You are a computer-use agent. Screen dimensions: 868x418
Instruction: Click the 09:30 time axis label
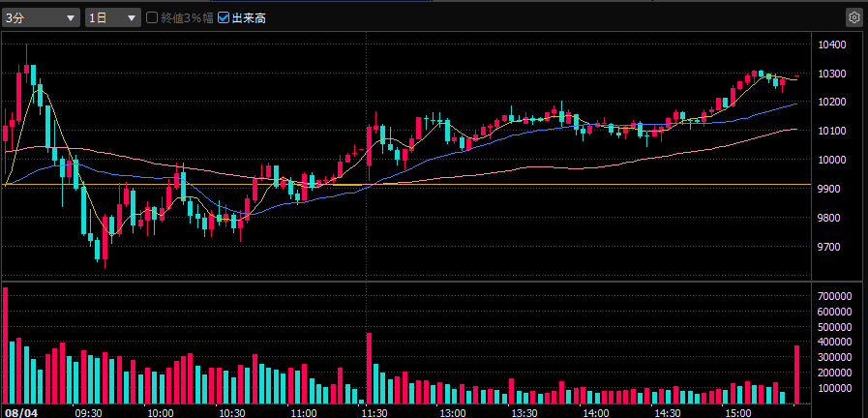tap(89, 412)
